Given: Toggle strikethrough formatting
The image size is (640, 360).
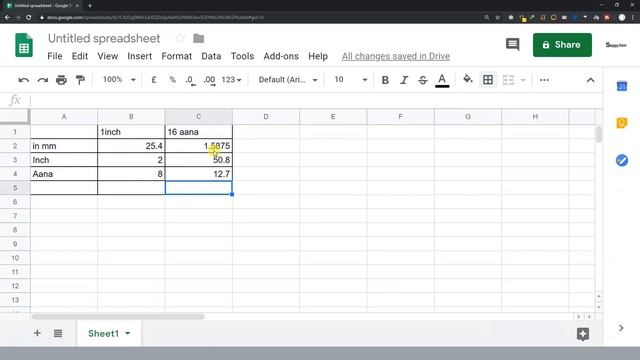Looking at the screenshot, I should coord(423,80).
